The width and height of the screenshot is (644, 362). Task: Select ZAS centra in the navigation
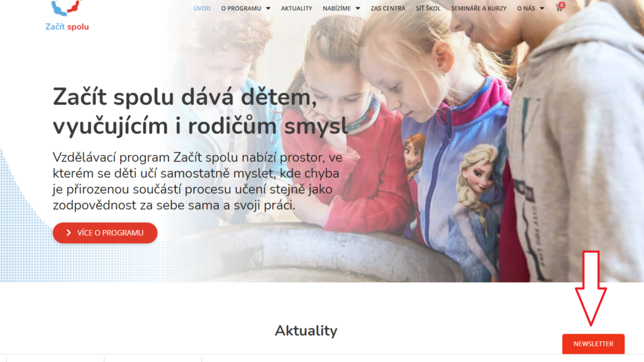click(x=387, y=8)
